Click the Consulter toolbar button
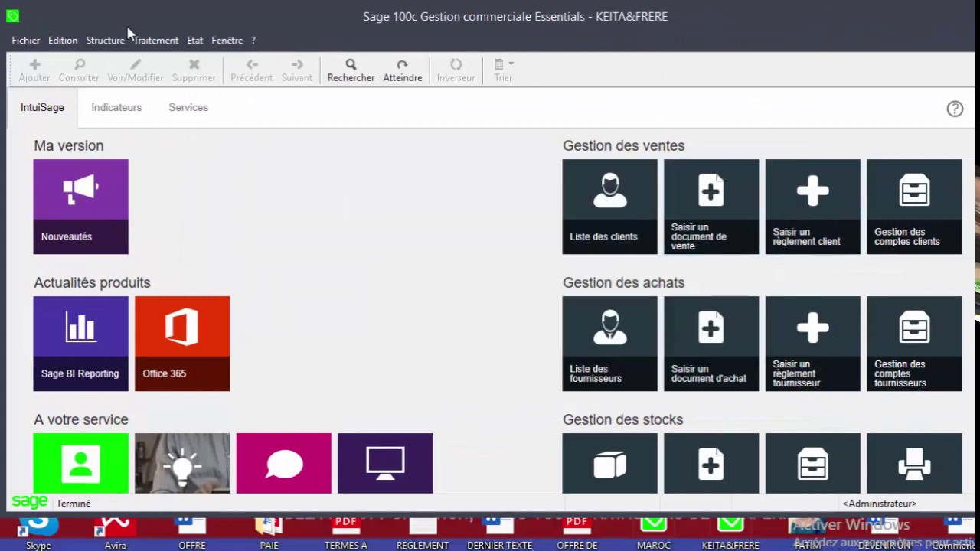 (79, 70)
